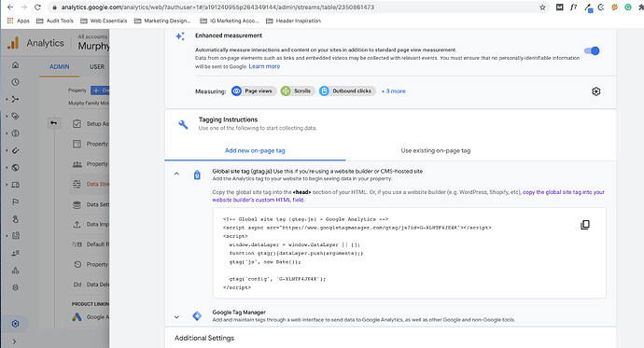Bookmark this page with the star icon
Screen dimensions: 644x348
pyautogui.click(x=542, y=7)
